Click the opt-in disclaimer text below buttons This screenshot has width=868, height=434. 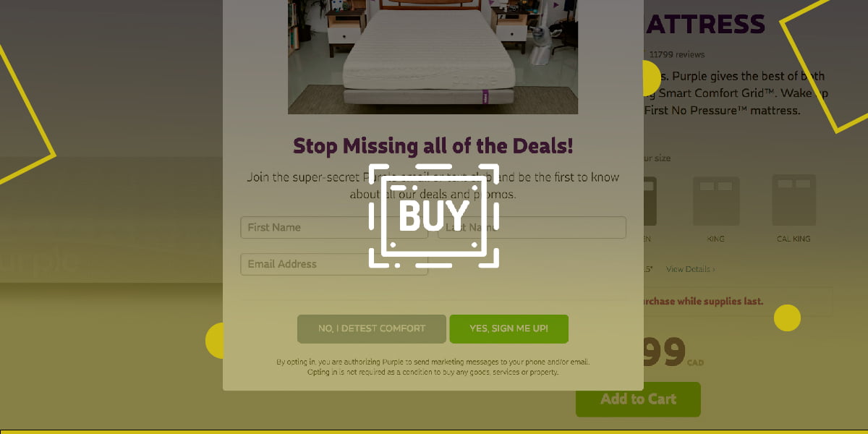point(433,367)
